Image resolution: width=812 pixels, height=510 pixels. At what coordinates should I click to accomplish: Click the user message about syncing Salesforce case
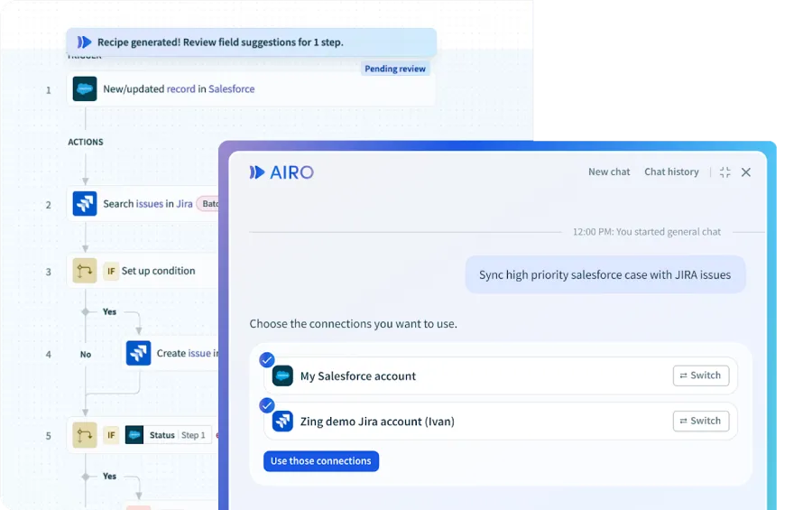[x=604, y=274]
